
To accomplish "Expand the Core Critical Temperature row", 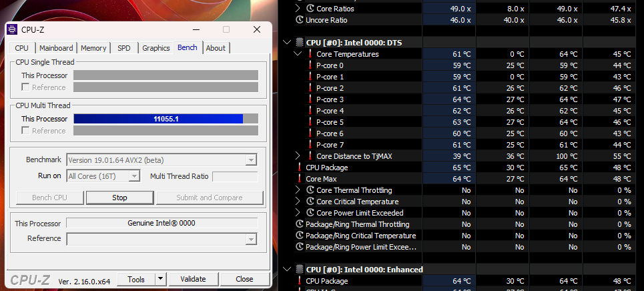I will point(298,202).
